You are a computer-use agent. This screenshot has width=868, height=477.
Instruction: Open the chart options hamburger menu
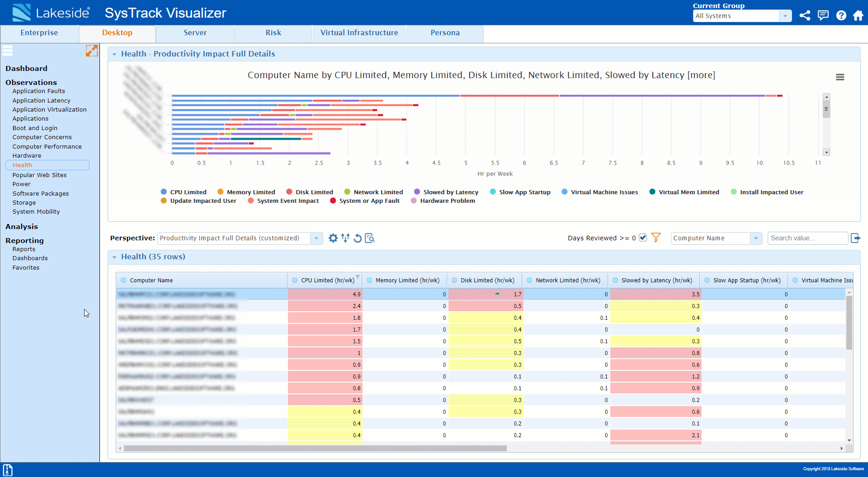pyautogui.click(x=840, y=77)
